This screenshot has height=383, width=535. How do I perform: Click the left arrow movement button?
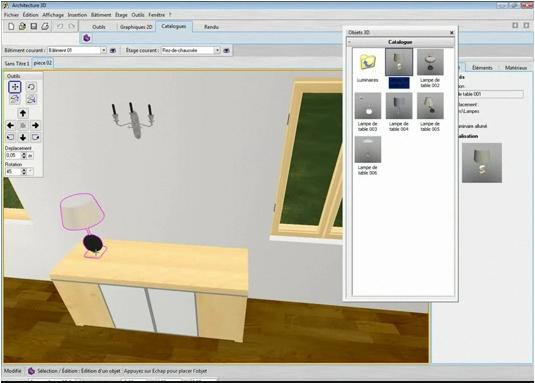coord(11,126)
